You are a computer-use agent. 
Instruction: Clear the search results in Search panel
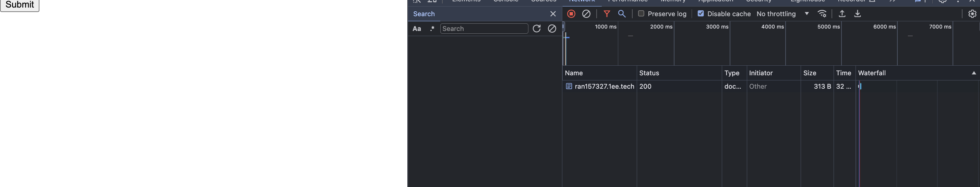point(552,29)
